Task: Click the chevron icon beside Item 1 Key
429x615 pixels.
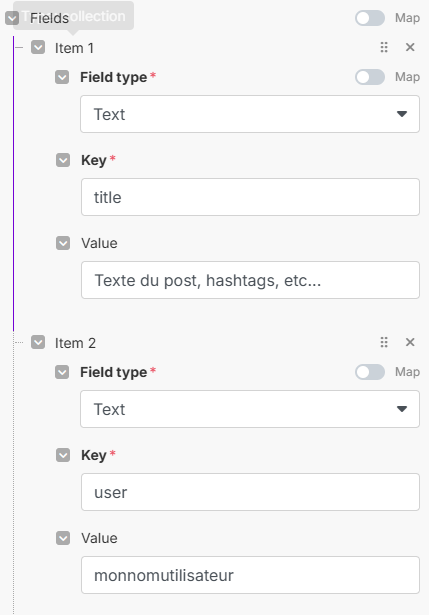Action: pyautogui.click(x=63, y=160)
